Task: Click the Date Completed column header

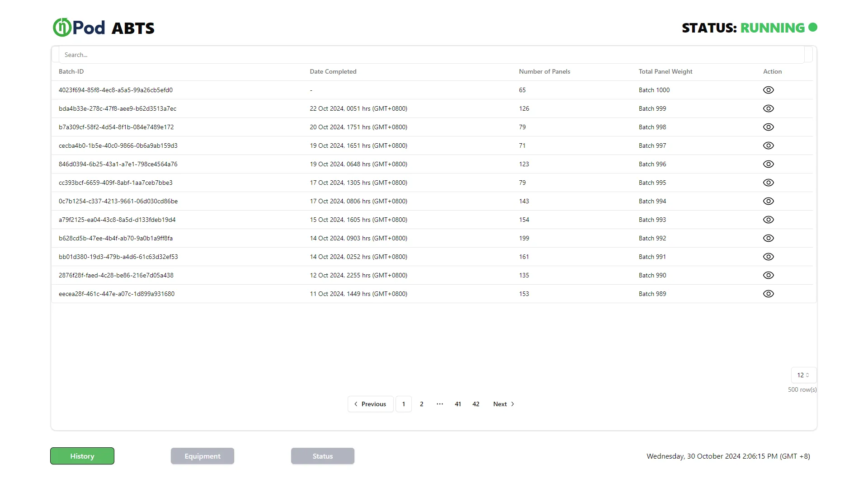Action: coord(333,71)
